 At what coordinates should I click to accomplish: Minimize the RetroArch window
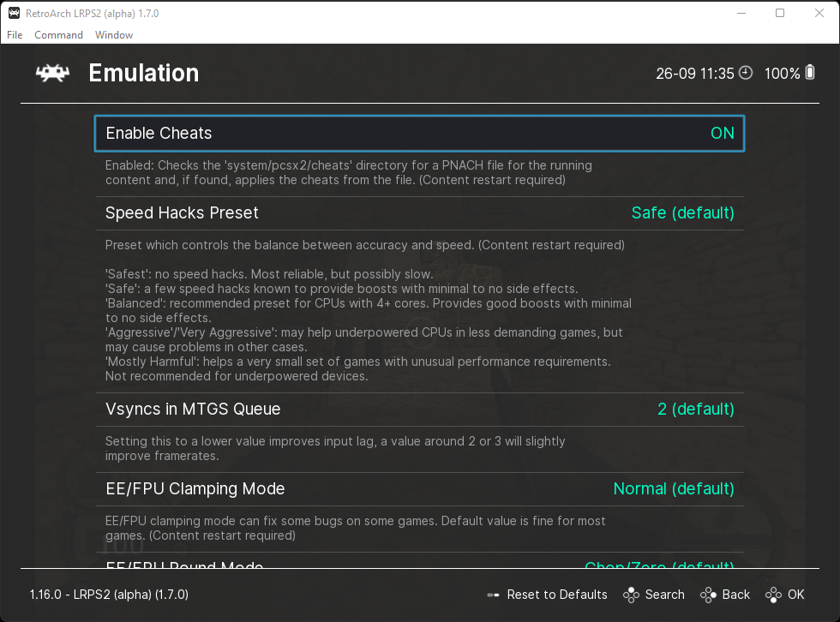[741, 14]
